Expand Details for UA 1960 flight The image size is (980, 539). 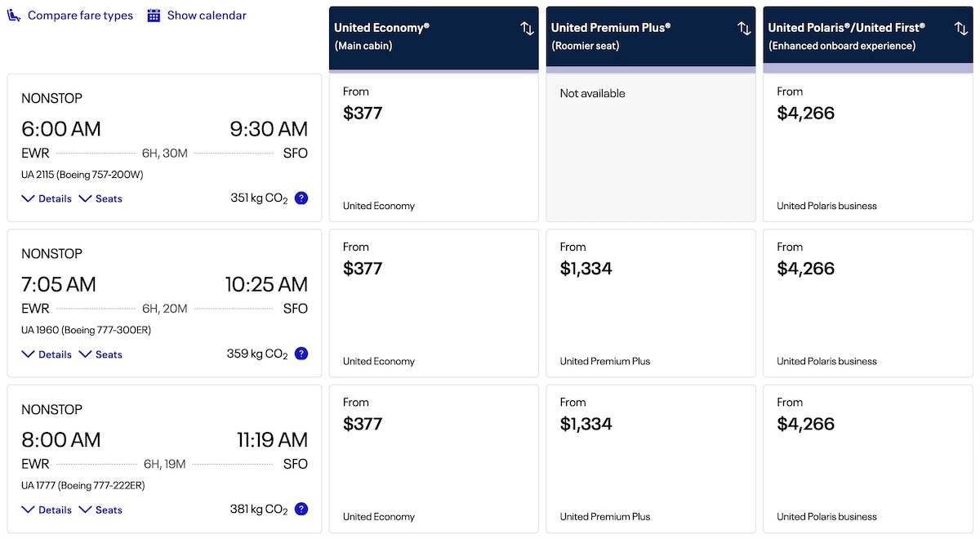(47, 354)
